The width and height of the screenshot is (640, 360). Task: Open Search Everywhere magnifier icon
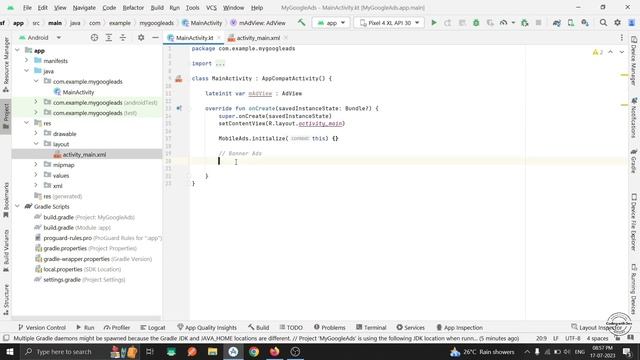(x=603, y=23)
